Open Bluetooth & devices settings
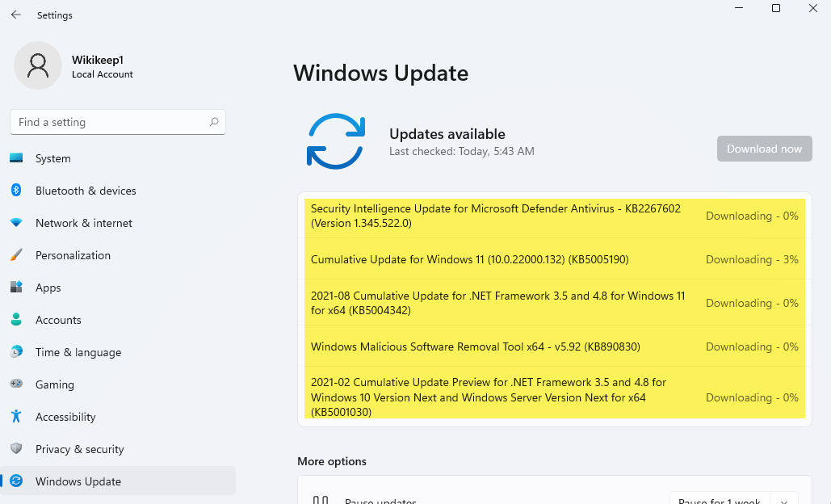The width and height of the screenshot is (831, 504). [118, 191]
